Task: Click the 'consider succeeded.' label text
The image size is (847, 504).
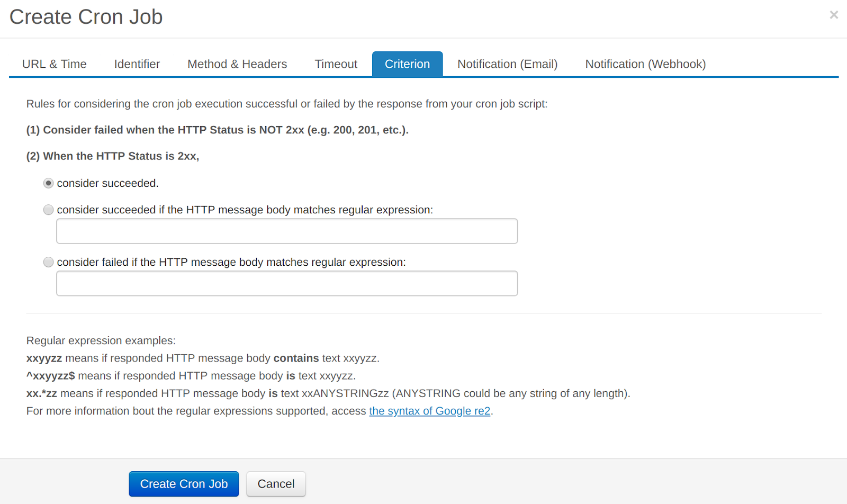Action: point(108,183)
